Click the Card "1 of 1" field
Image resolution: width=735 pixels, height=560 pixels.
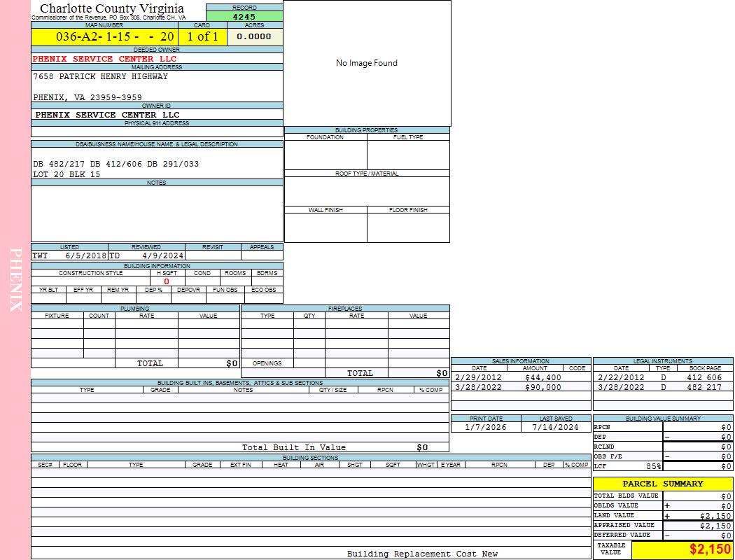tap(202, 36)
